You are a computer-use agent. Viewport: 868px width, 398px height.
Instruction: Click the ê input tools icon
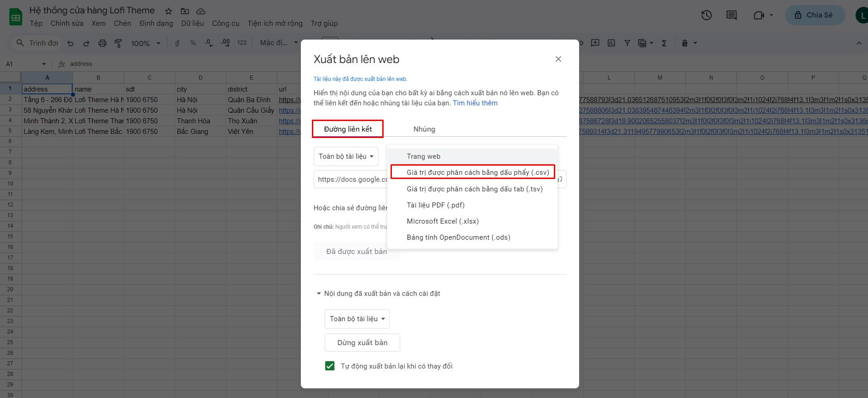tap(684, 43)
